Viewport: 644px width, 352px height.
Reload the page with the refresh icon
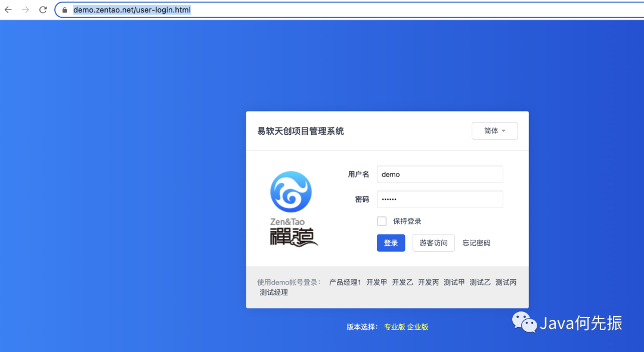click(x=43, y=10)
